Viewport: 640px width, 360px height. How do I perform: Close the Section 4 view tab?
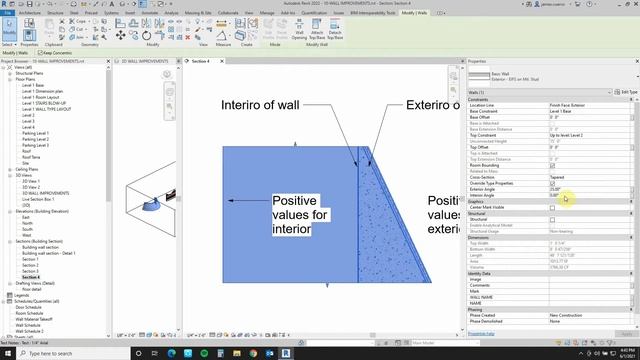222,61
